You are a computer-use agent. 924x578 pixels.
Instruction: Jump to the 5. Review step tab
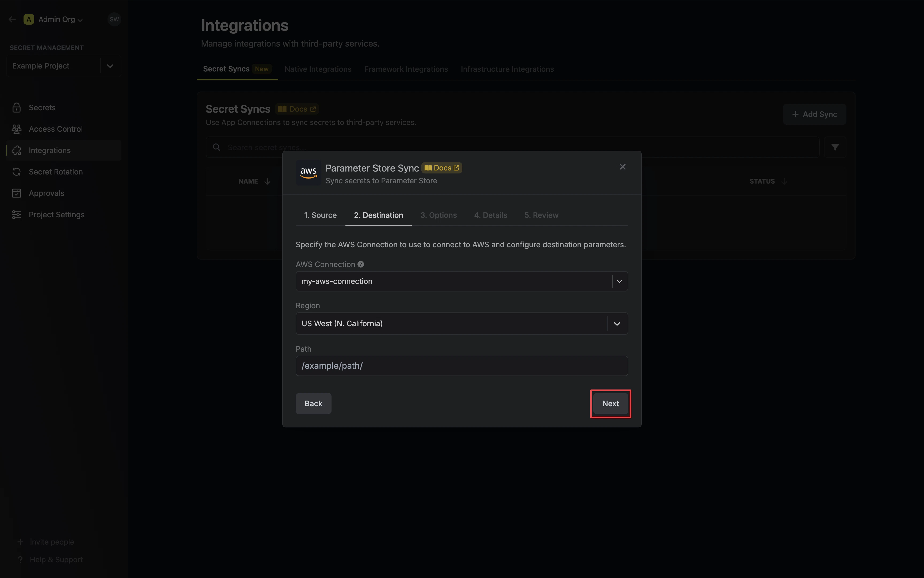pyautogui.click(x=541, y=215)
